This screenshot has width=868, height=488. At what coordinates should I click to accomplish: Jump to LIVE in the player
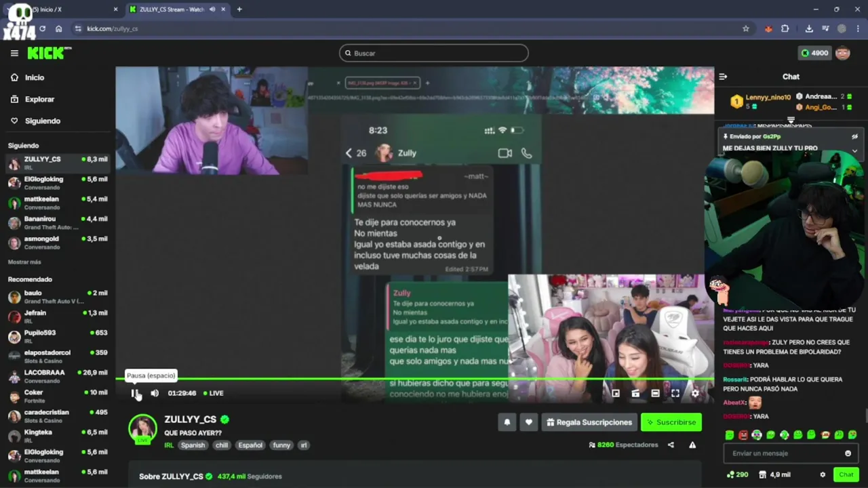pos(214,393)
